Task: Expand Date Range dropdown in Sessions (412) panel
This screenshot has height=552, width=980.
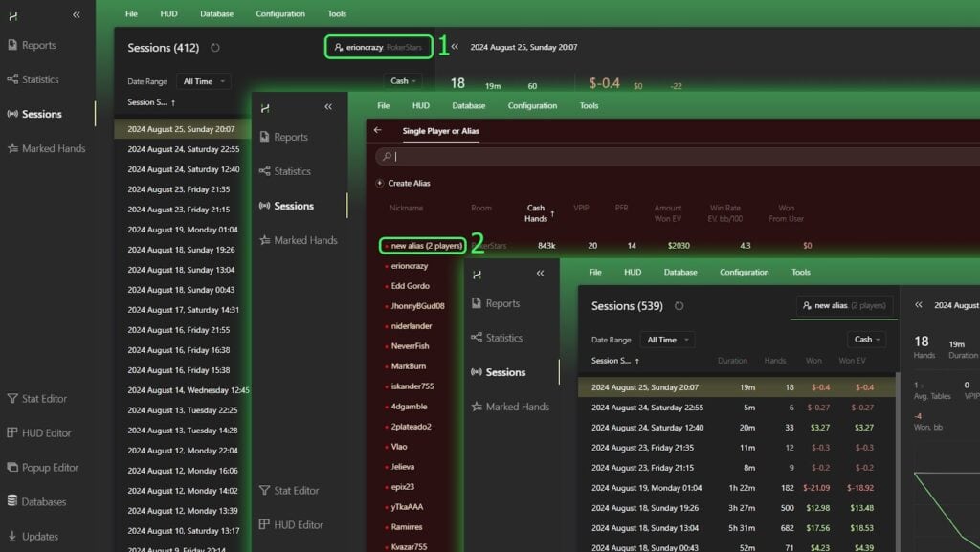Action: pyautogui.click(x=207, y=82)
